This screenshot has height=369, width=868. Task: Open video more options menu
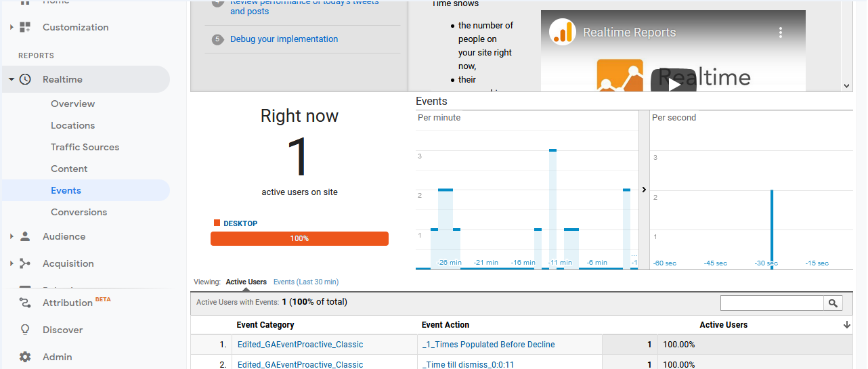pos(780,32)
